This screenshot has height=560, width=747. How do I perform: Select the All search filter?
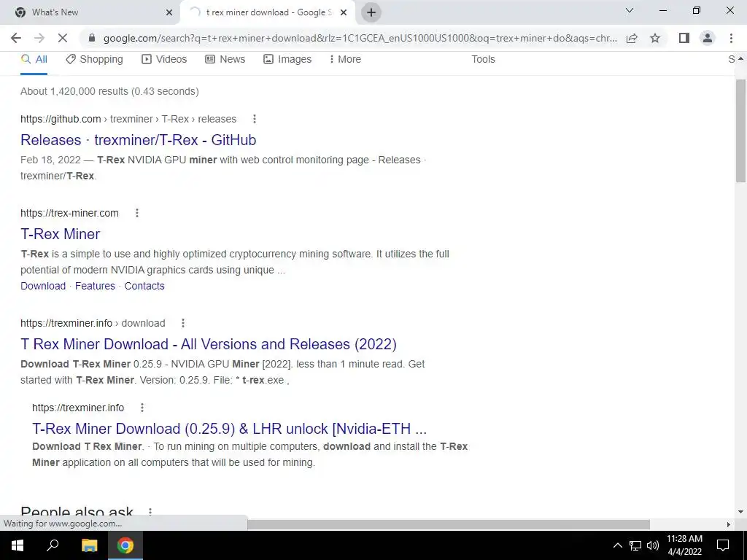pyautogui.click(x=34, y=59)
